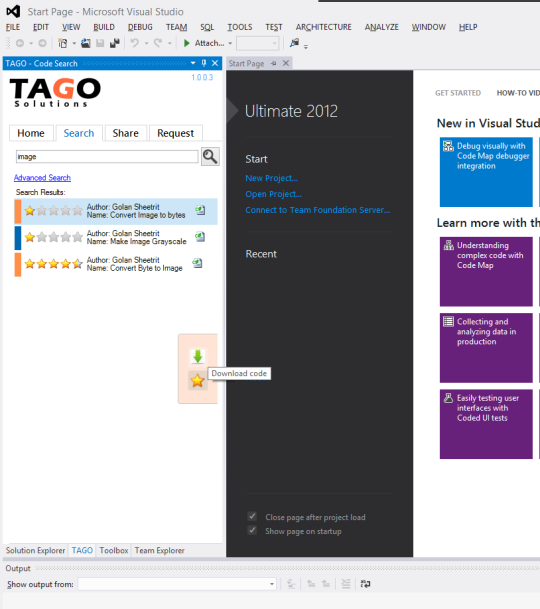540x609 pixels.
Task: Pin the TAGO Code Search panel
Action: pos(204,63)
